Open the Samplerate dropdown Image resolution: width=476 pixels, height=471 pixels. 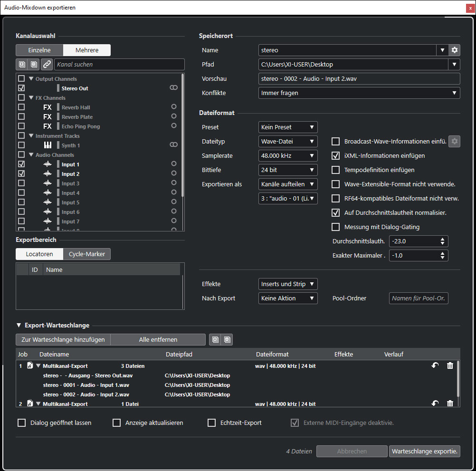(x=288, y=155)
